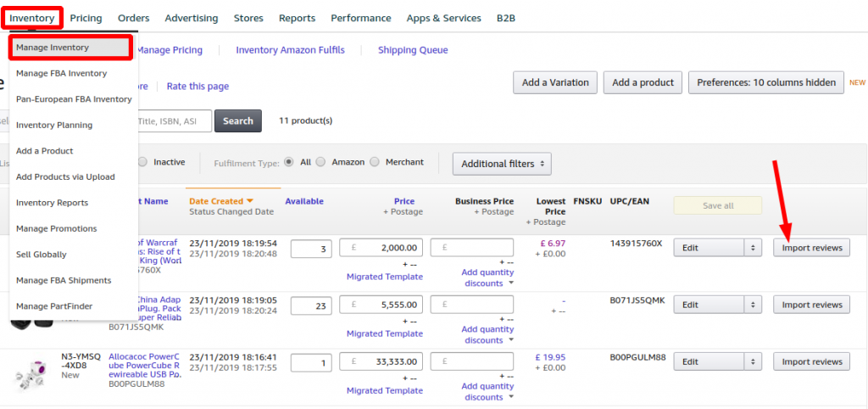
Task: Edit available quantity field showing 1
Action: (x=311, y=362)
